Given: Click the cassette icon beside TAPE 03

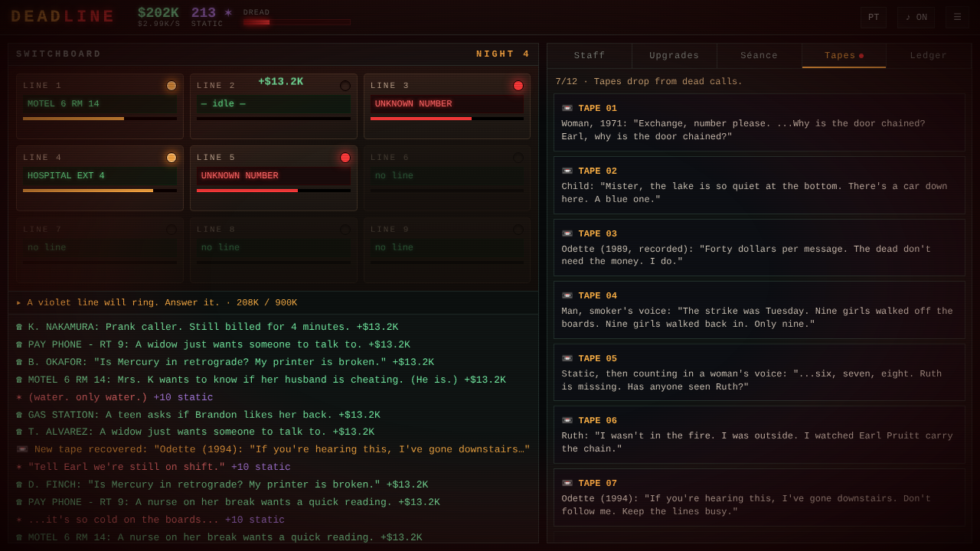Looking at the screenshot, I should 567,234.
